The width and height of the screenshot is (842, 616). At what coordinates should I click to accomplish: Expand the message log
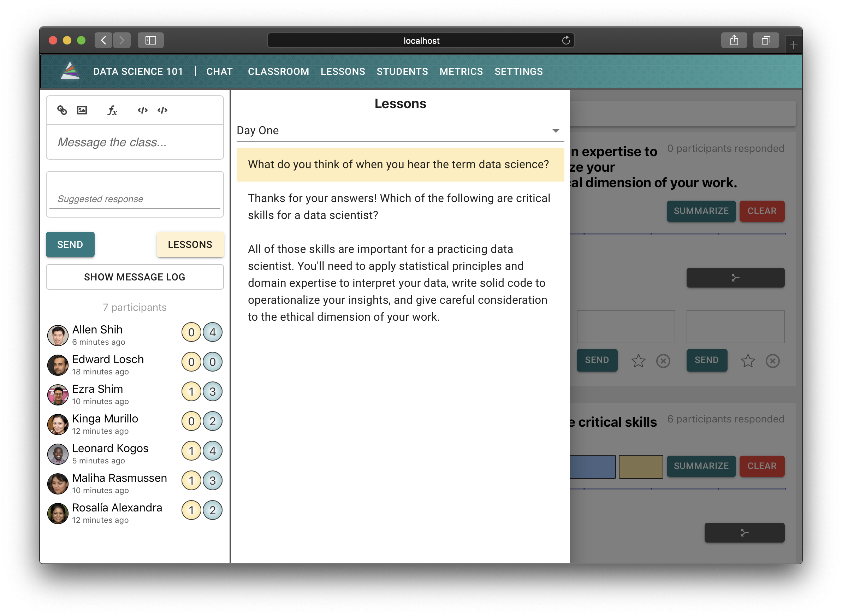135,277
